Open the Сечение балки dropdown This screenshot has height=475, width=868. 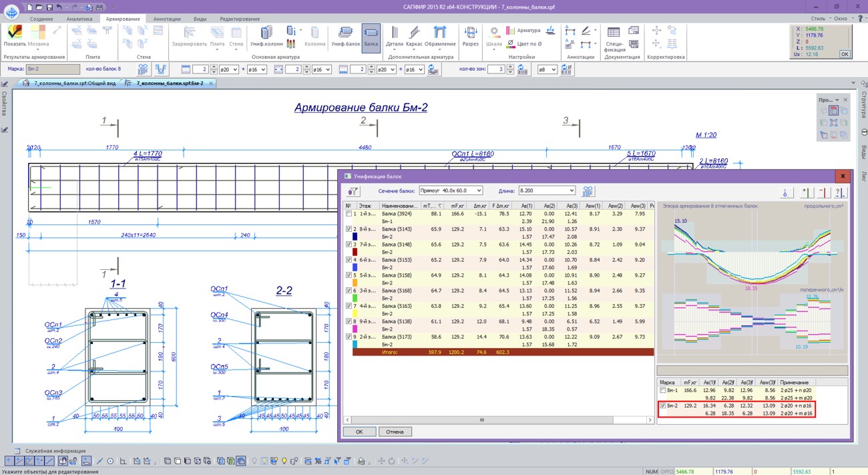[451, 191]
